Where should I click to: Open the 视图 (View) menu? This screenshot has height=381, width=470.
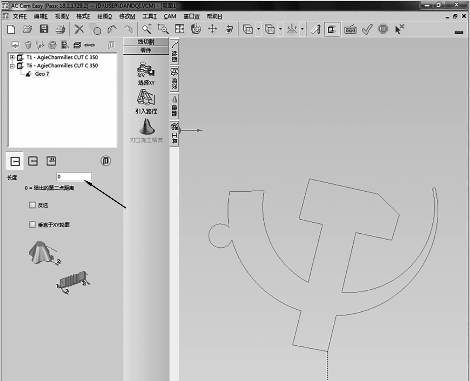point(62,16)
